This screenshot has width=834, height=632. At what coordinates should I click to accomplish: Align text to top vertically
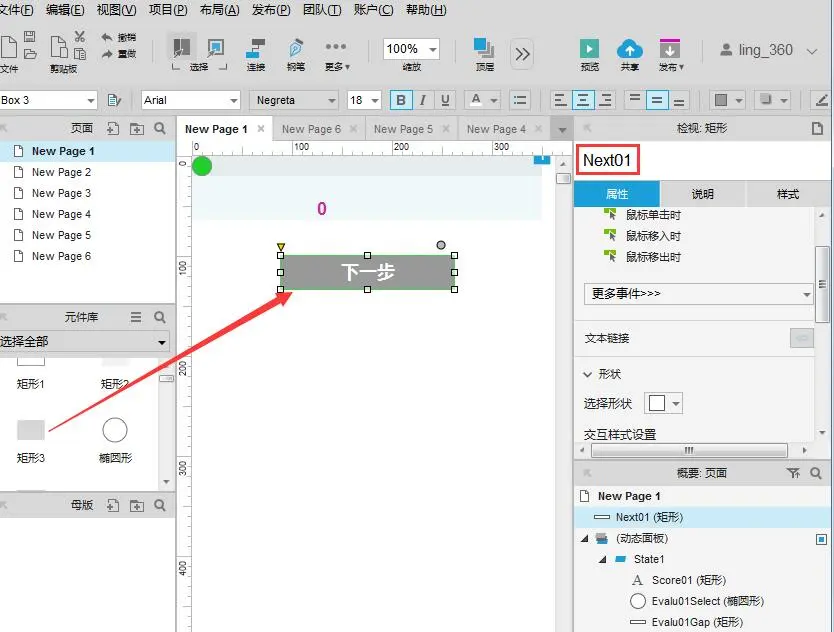click(x=635, y=100)
